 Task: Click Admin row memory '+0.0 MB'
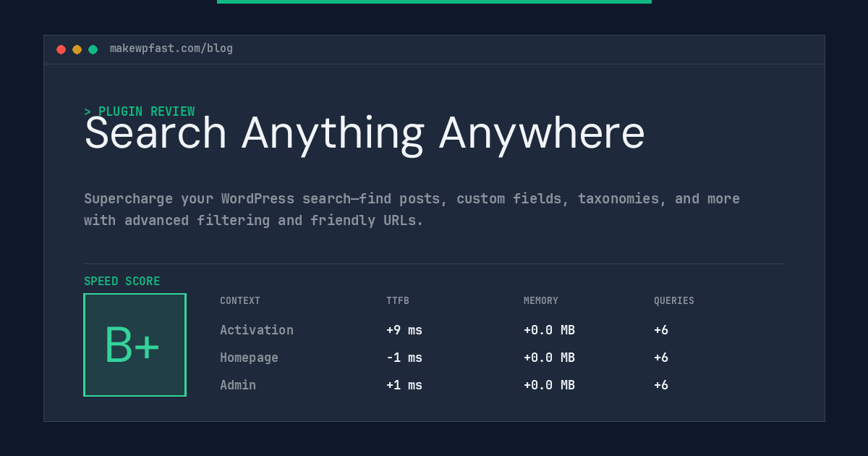coord(549,385)
